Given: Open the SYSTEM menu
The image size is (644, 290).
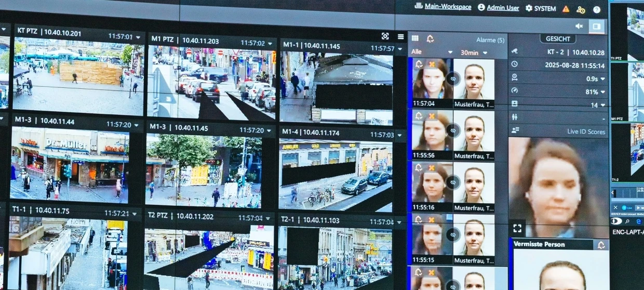Looking at the screenshot, I should coord(541,8).
